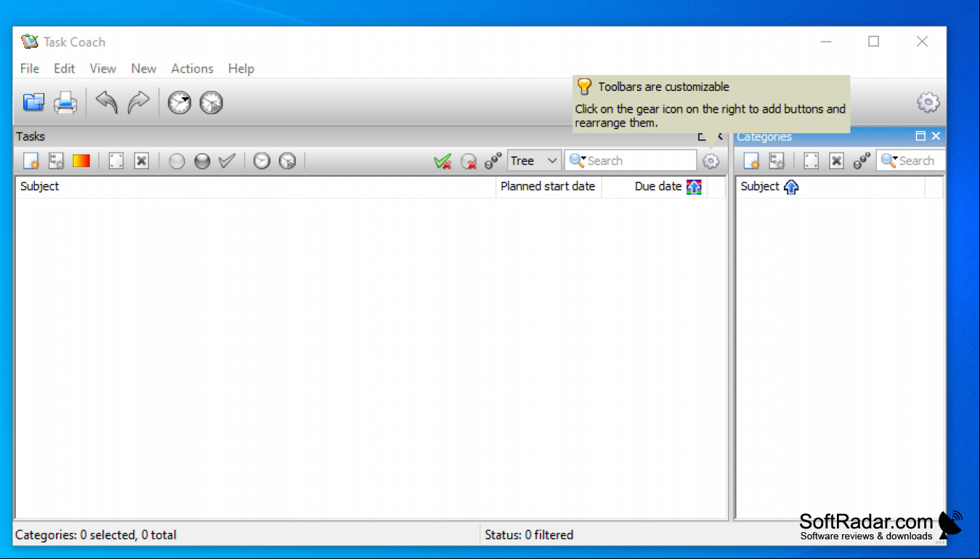Screen dimensions: 980x559
Task: Open search options in Categories search box
Action: (888, 161)
